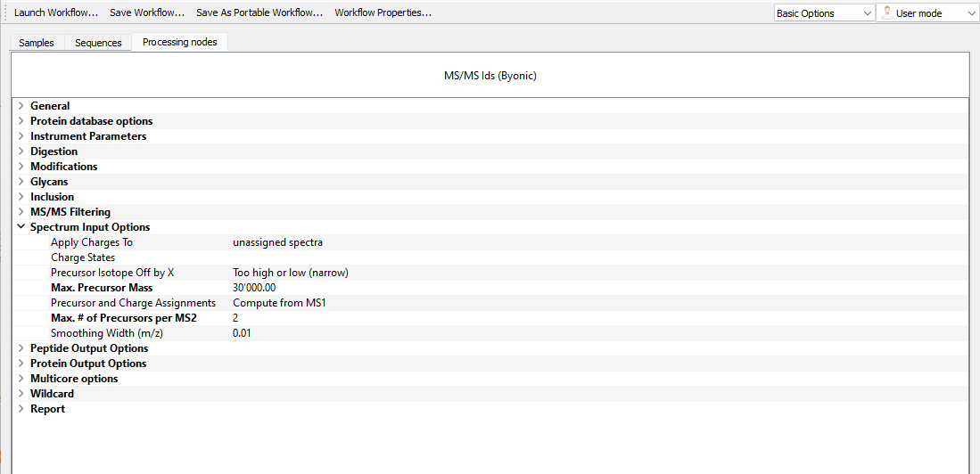The image size is (980, 474).
Task: Expand the Modifications section
Action: [21, 167]
